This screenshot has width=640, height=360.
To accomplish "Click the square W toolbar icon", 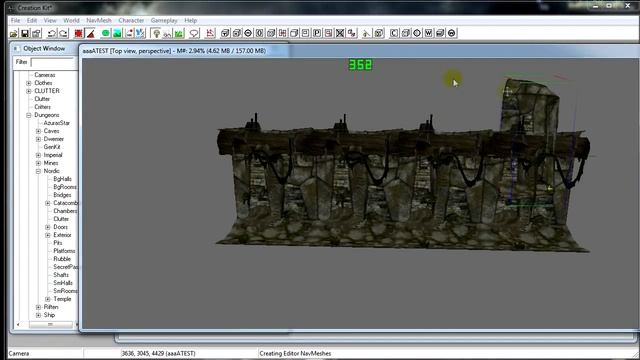I will 429,33.
